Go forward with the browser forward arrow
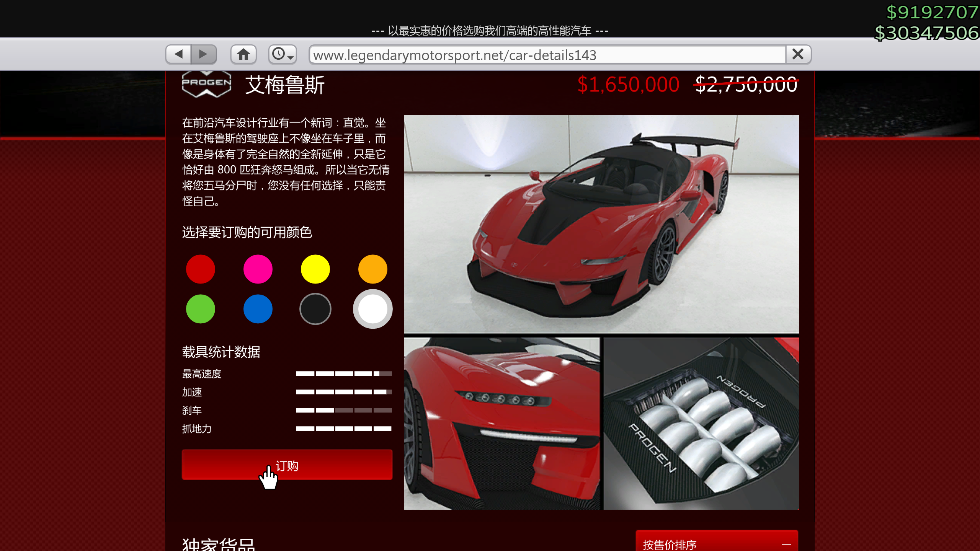 (204, 54)
